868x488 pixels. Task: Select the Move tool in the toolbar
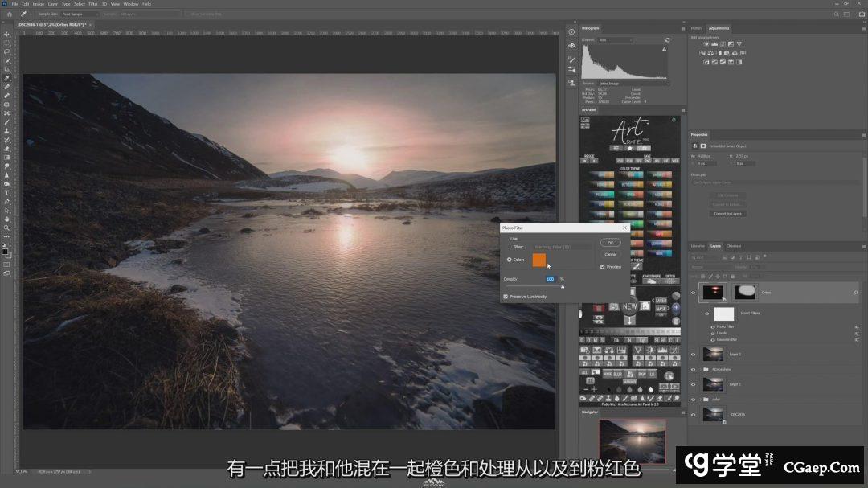[x=6, y=34]
